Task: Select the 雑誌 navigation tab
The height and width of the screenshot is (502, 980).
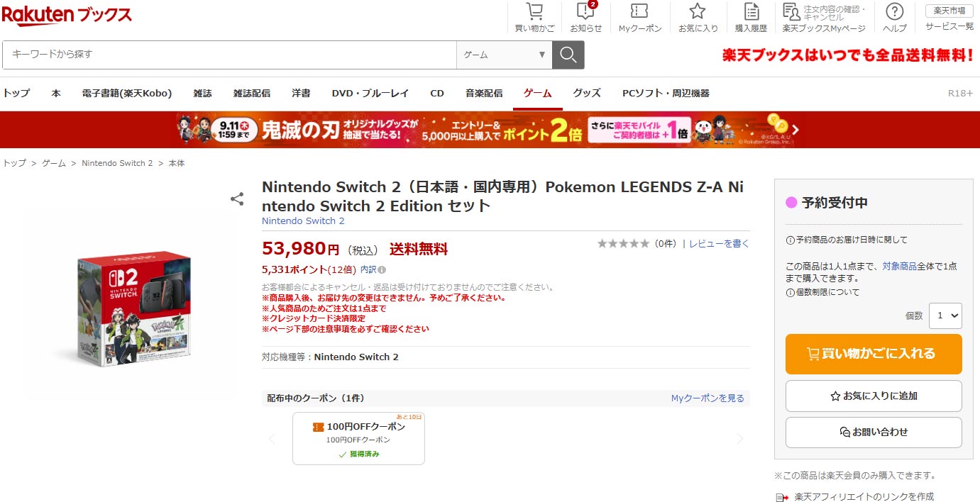Action: [x=203, y=93]
